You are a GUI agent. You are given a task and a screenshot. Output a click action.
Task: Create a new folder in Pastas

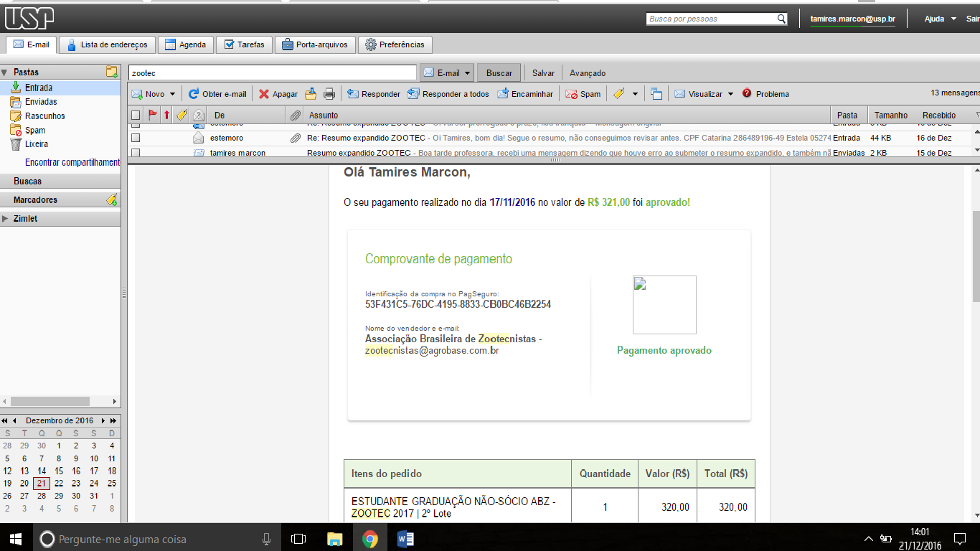click(x=111, y=72)
